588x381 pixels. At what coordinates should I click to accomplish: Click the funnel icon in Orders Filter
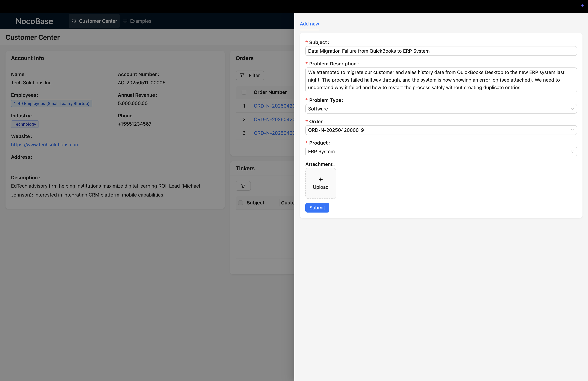tap(242, 75)
